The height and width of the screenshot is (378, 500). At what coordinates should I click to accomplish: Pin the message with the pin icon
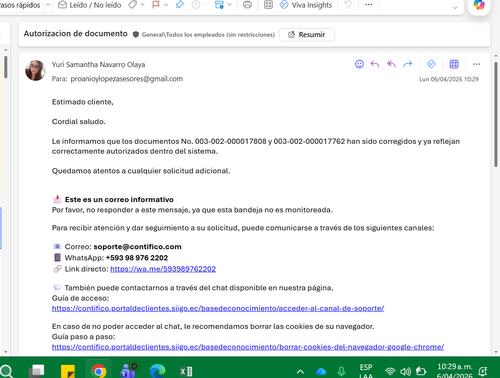click(180, 5)
